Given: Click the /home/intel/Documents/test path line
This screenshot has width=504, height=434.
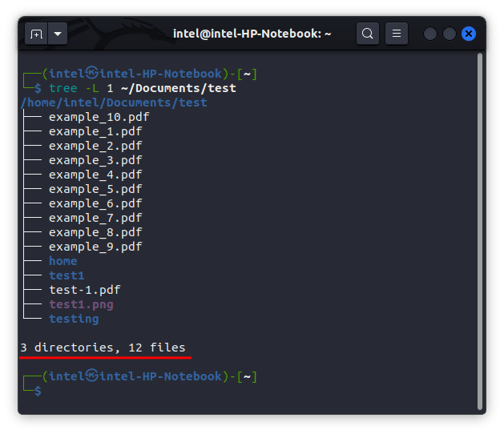Looking at the screenshot, I should pos(114,102).
